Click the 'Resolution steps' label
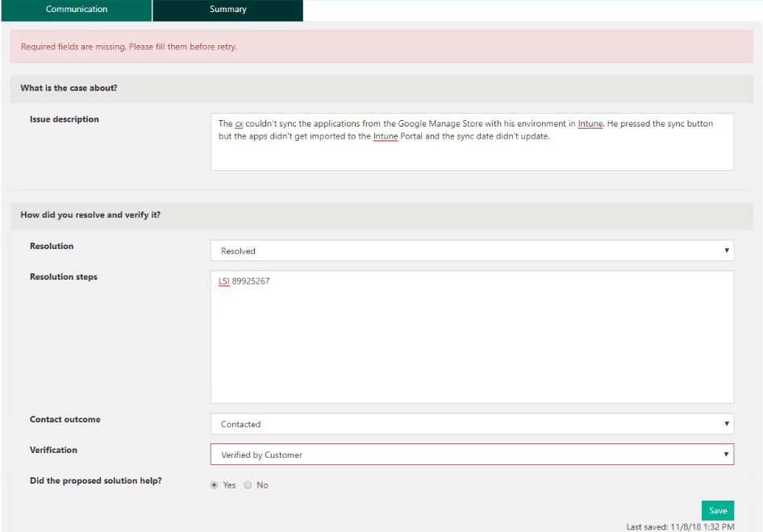Viewport: 763px width, 532px height. [x=64, y=276]
